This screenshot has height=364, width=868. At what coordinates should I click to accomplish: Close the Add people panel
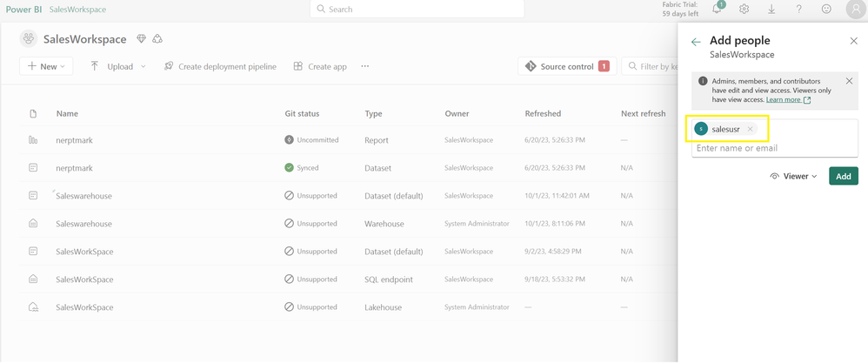click(x=853, y=41)
